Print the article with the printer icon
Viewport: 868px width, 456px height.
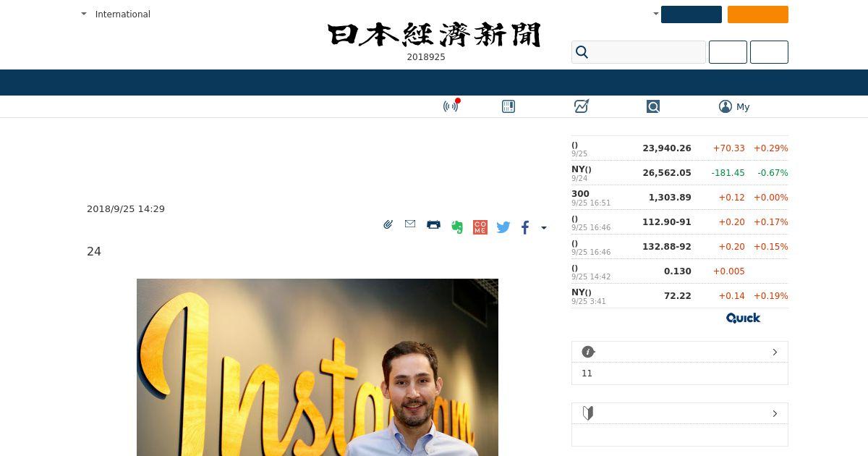click(433, 224)
